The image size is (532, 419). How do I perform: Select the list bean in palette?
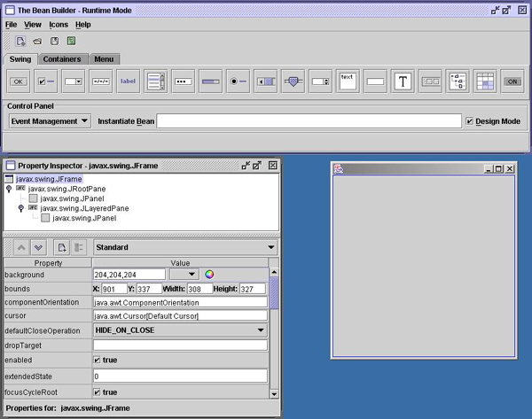(156, 81)
